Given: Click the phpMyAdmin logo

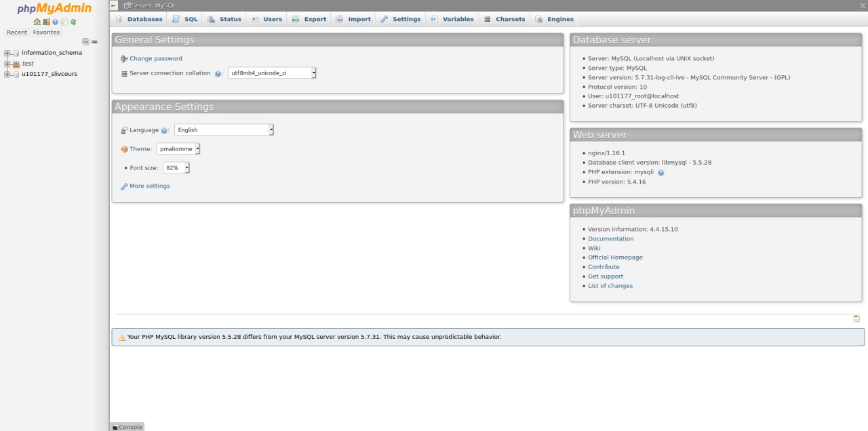Looking at the screenshot, I should point(54,9).
